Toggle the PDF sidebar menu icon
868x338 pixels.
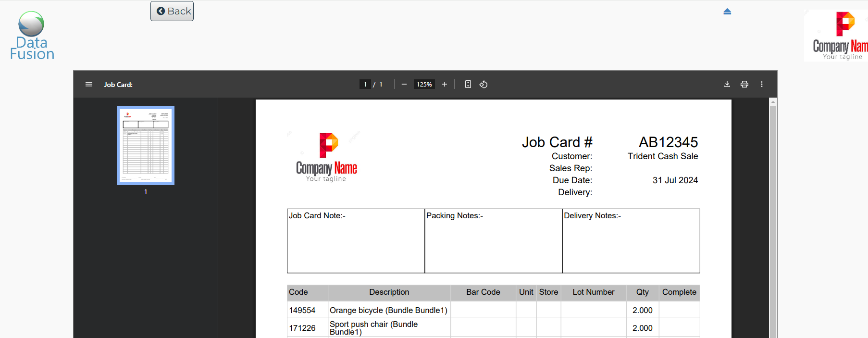89,84
